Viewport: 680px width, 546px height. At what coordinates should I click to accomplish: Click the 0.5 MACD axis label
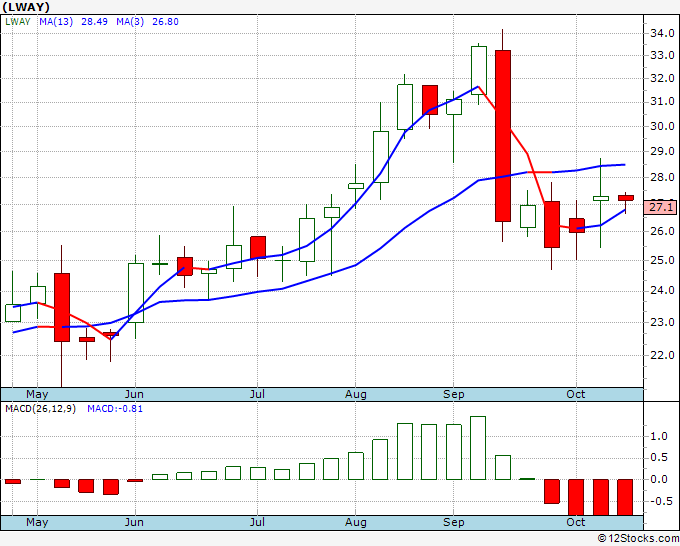(659, 458)
